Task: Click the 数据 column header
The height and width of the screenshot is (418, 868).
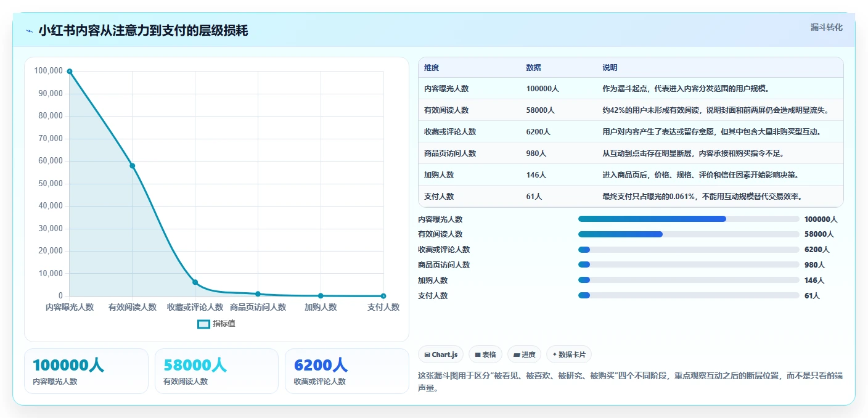Action: click(534, 68)
